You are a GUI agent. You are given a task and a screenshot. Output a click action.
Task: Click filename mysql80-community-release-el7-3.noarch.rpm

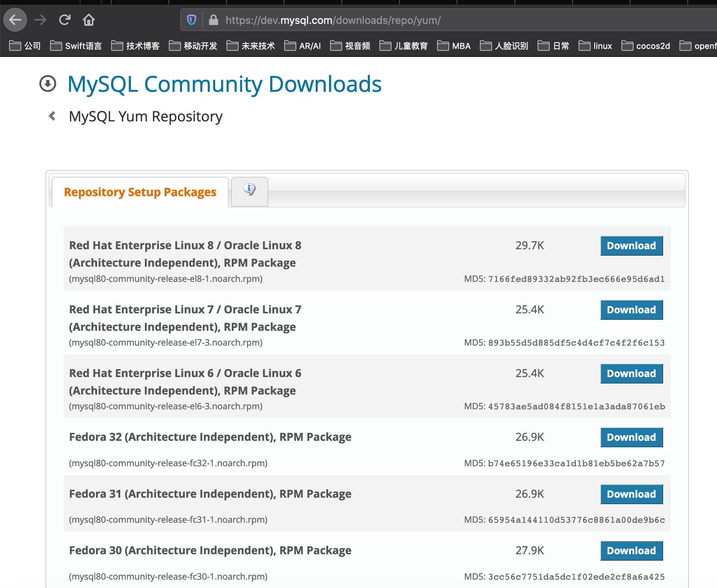(x=166, y=343)
